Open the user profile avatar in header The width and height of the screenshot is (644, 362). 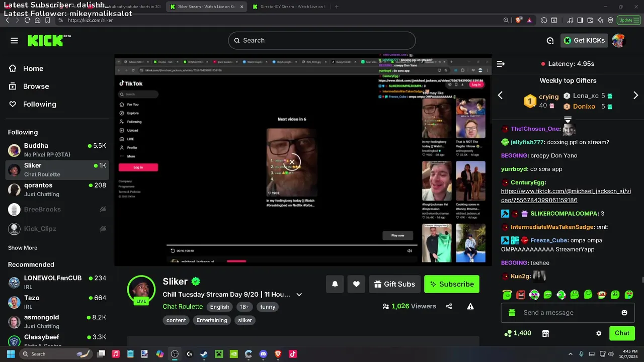(x=618, y=41)
